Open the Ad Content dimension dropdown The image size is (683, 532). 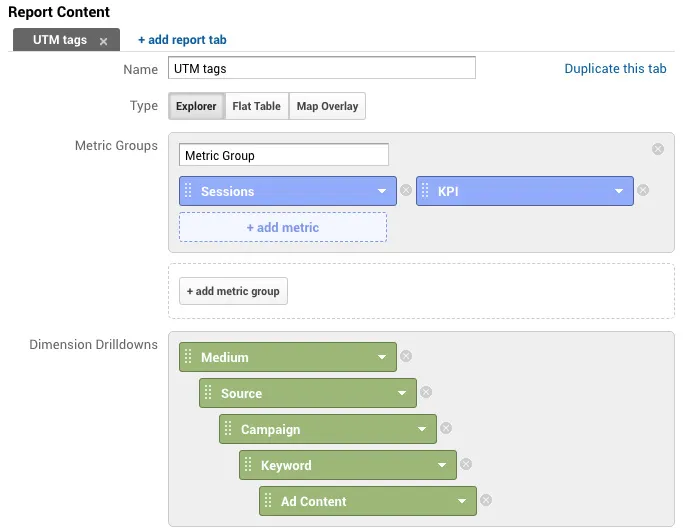coord(462,501)
